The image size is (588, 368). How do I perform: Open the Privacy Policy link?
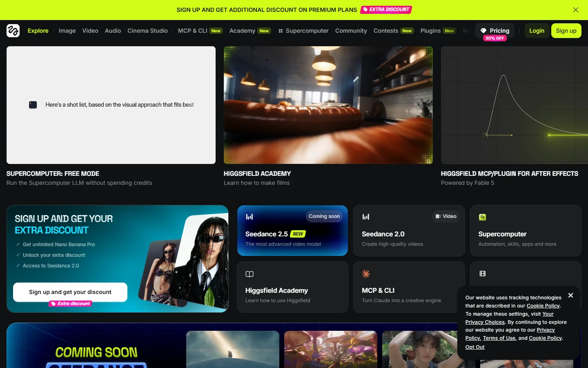pyautogui.click(x=510, y=334)
